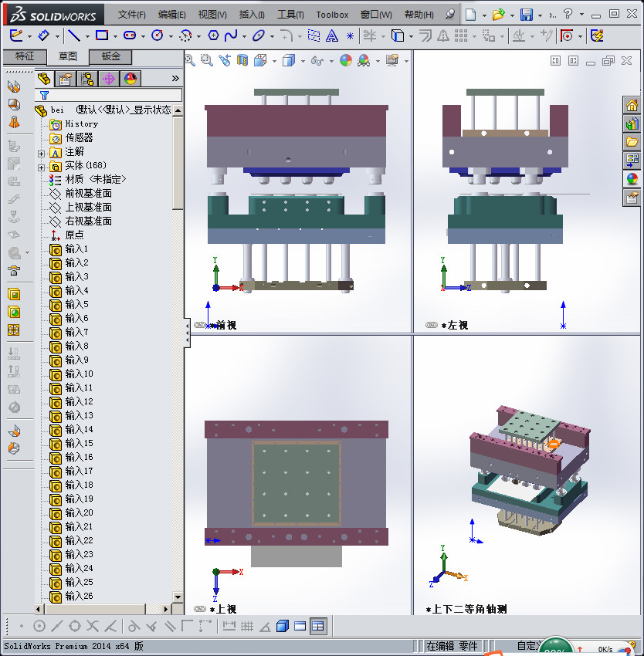
Task: Select the Polygon sketch tool
Action: pos(213,36)
